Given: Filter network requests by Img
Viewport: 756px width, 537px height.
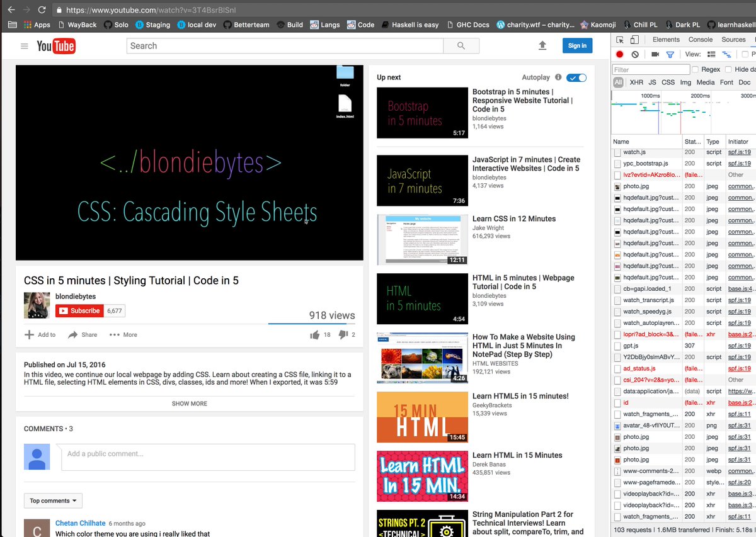Looking at the screenshot, I should coord(685,82).
